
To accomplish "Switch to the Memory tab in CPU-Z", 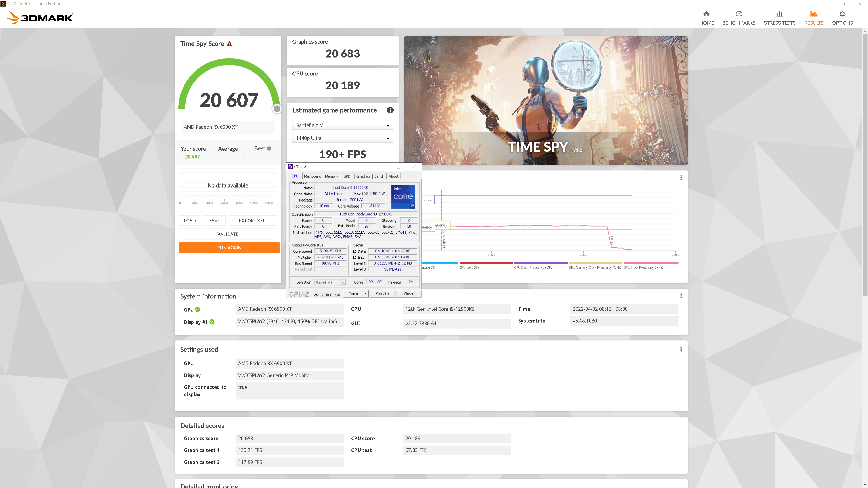I will click(x=331, y=176).
